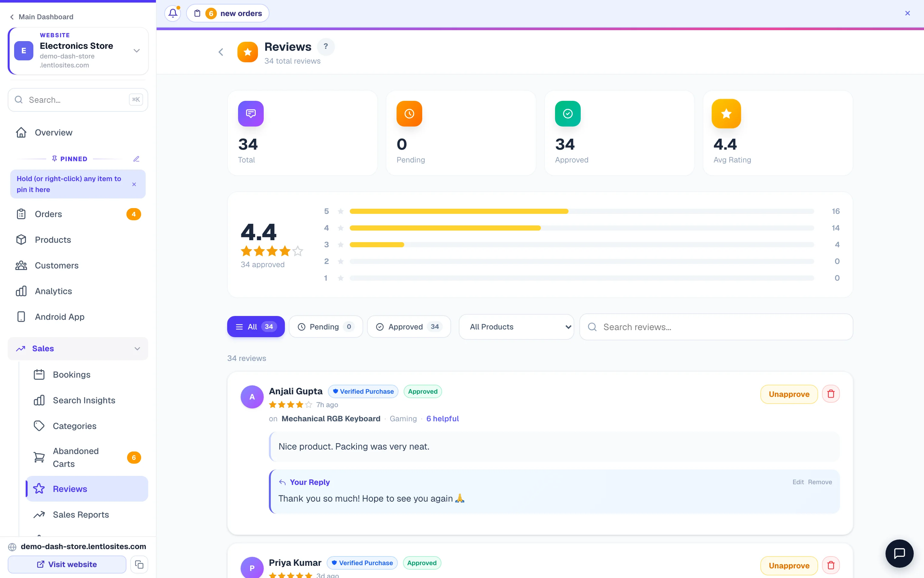Viewport: 924px width, 578px height.
Task: Dismiss the pin hint message
Action: click(134, 184)
